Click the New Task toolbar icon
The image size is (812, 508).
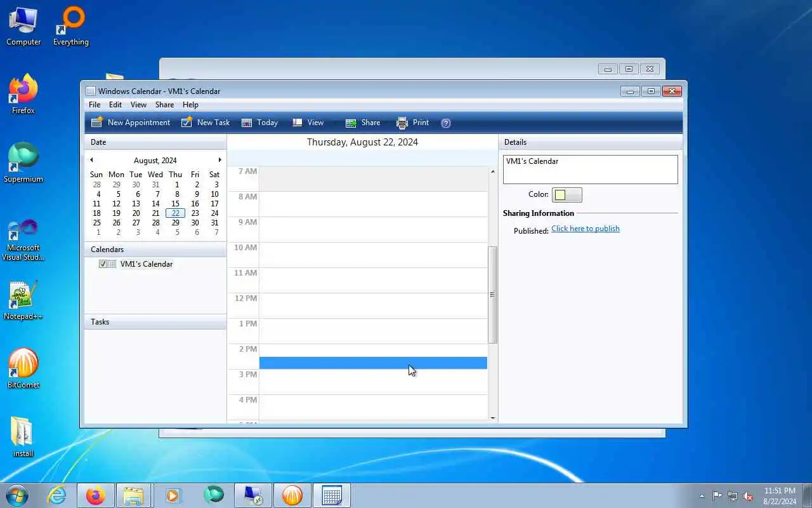pos(187,123)
